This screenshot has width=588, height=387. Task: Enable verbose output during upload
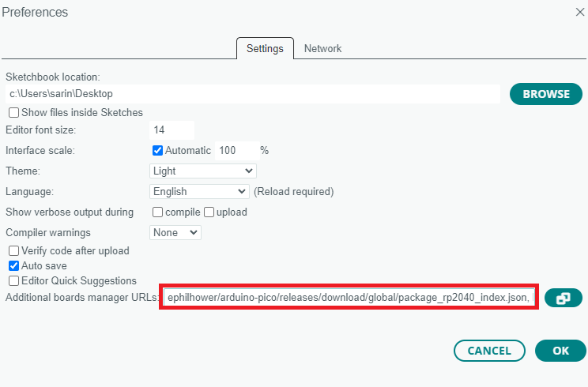pyautogui.click(x=210, y=212)
